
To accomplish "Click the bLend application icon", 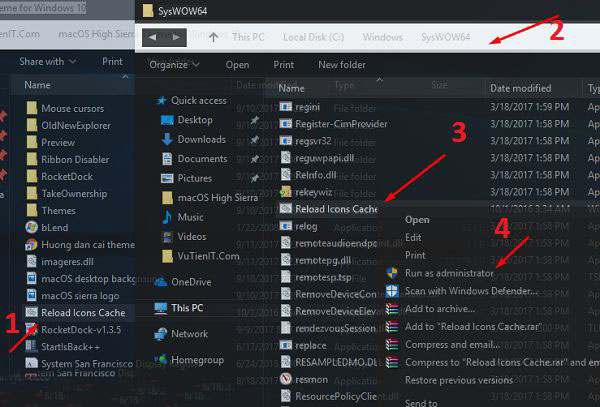I will [x=31, y=228].
